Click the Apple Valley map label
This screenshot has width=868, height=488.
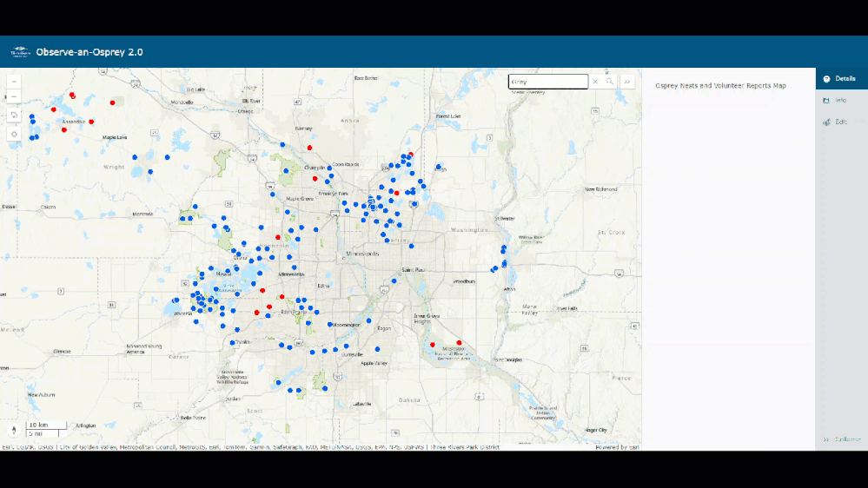374,364
